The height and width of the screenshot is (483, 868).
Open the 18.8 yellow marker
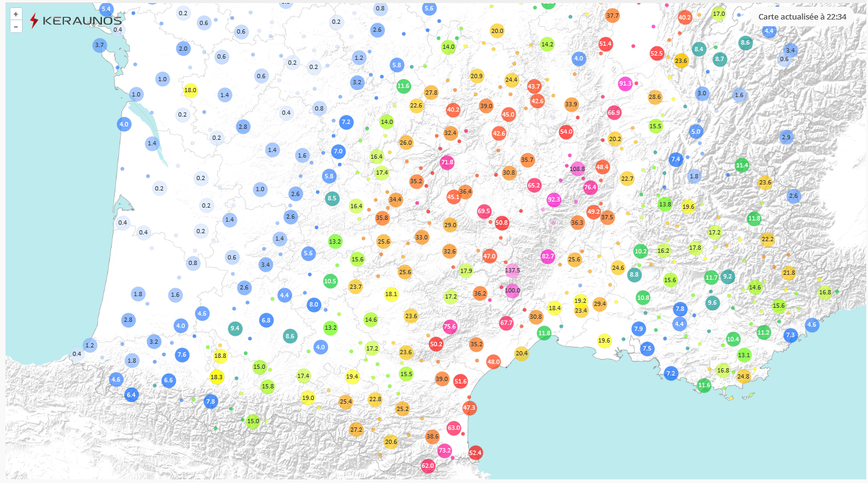coord(220,355)
